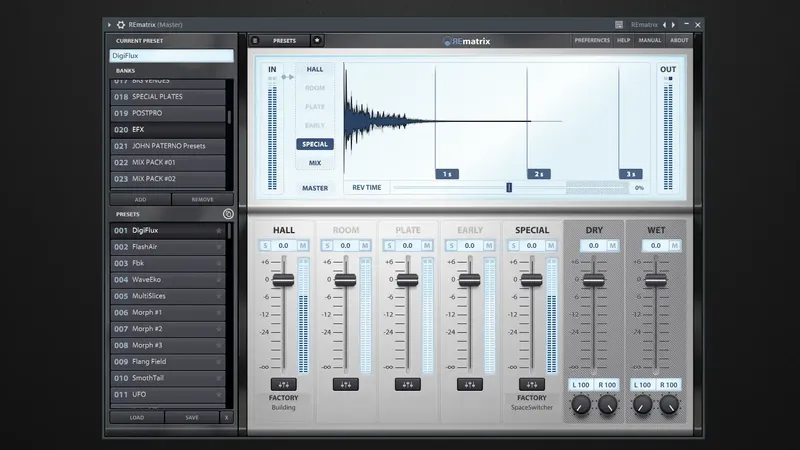Image resolution: width=800 pixels, height=450 pixels.
Task: Mute the HALL channel
Action: pos(303,245)
